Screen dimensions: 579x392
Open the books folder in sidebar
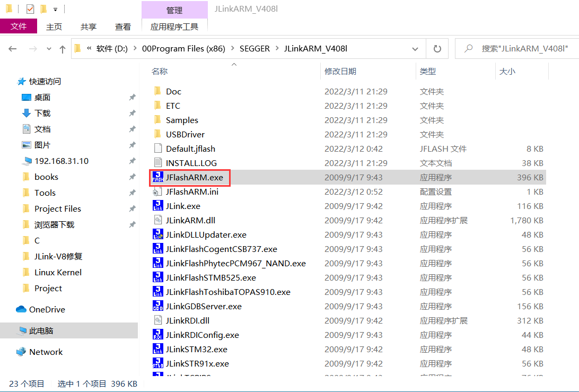46,177
